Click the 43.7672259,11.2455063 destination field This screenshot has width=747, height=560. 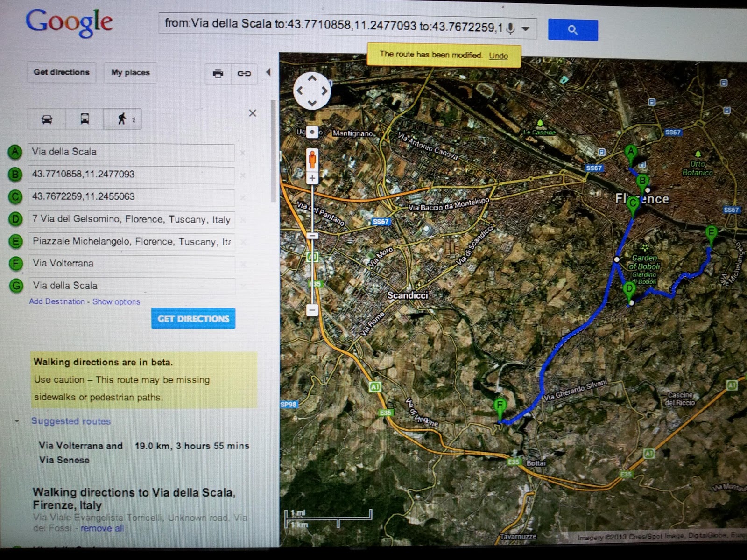131,197
